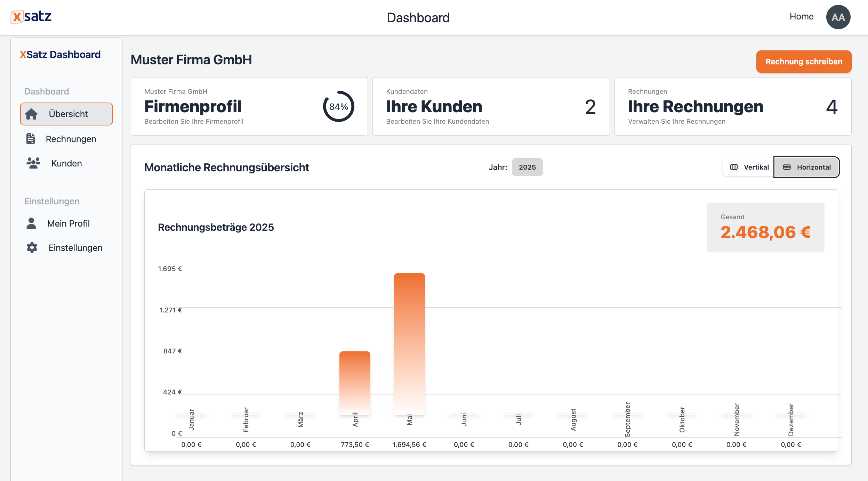Click the columns icon in Vertikal toggle
The image size is (868, 481).
pyautogui.click(x=734, y=167)
